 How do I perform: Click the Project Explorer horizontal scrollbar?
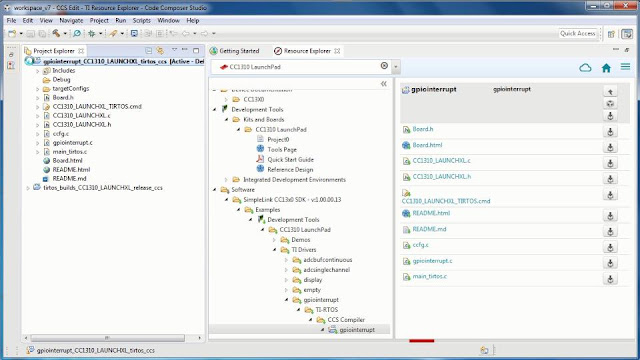(107, 338)
